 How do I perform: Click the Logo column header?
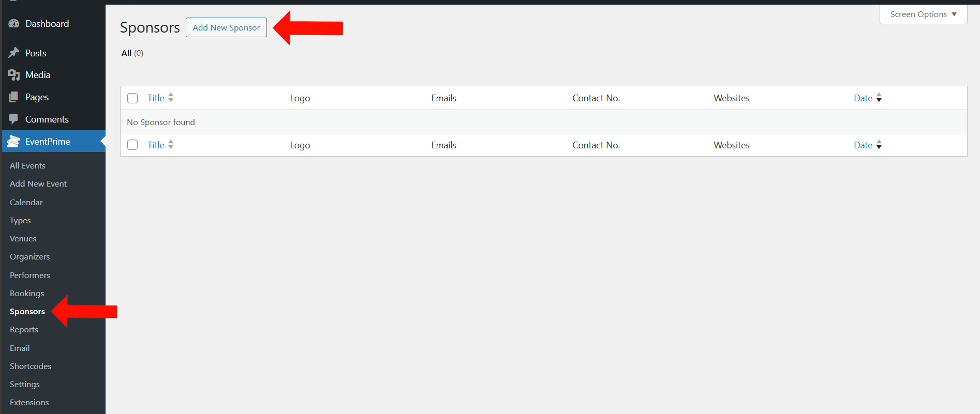click(x=300, y=98)
